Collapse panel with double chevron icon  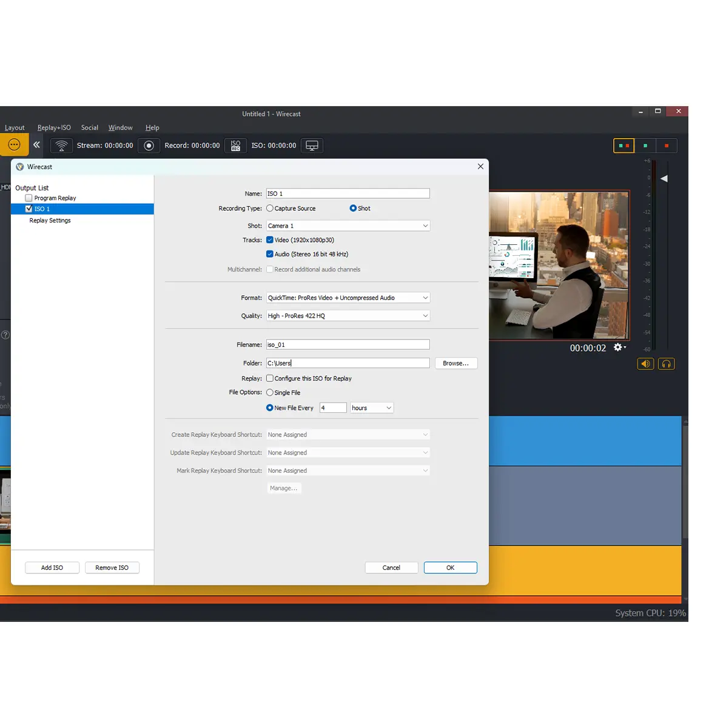pyautogui.click(x=37, y=145)
